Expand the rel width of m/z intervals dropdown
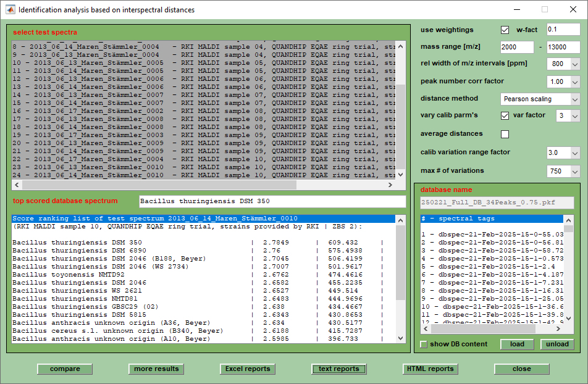Viewport: 588px width, 384px height. pyautogui.click(x=574, y=64)
